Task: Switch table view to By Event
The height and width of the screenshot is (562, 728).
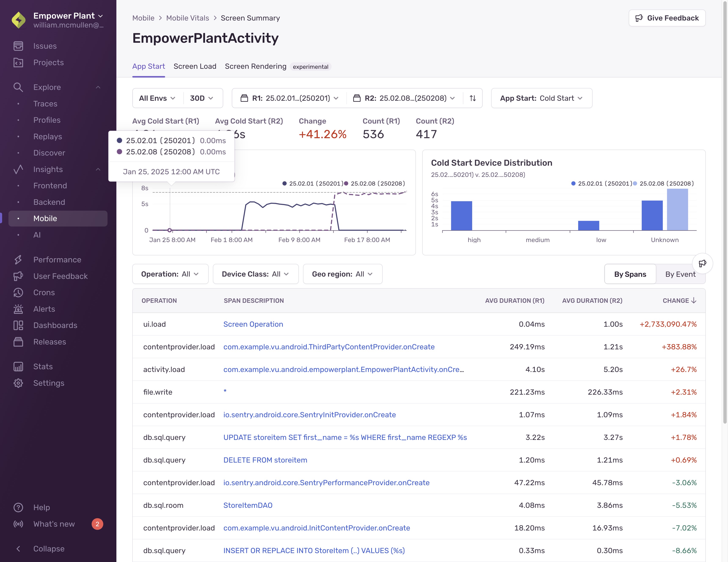Action: (x=680, y=274)
